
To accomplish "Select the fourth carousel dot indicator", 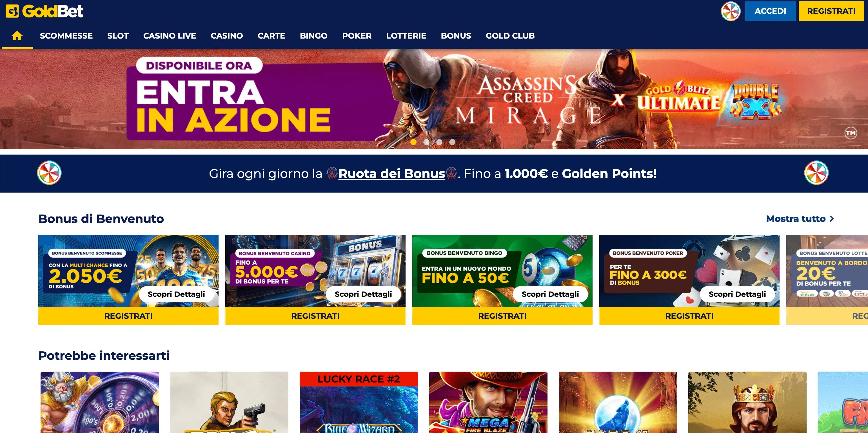I will tap(452, 142).
